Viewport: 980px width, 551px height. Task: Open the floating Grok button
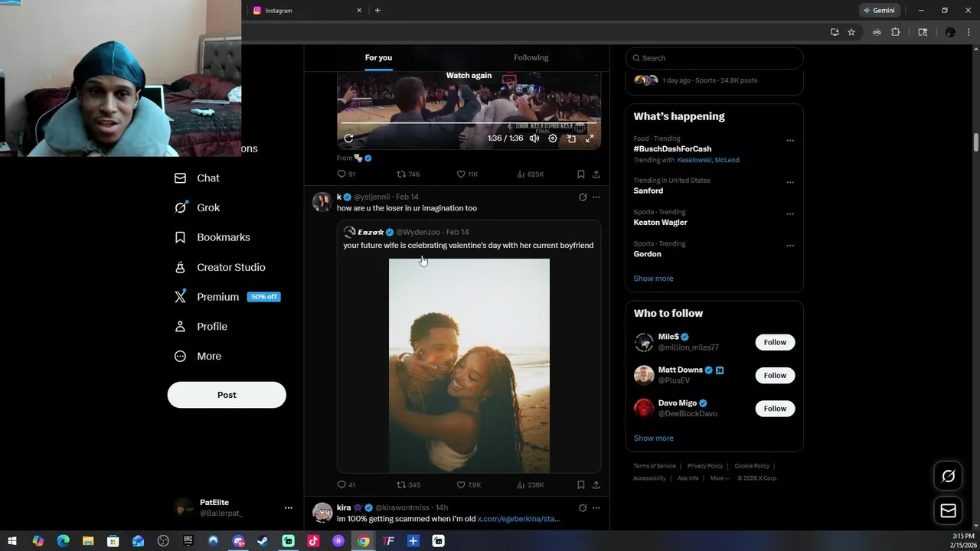(x=948, y=476)
